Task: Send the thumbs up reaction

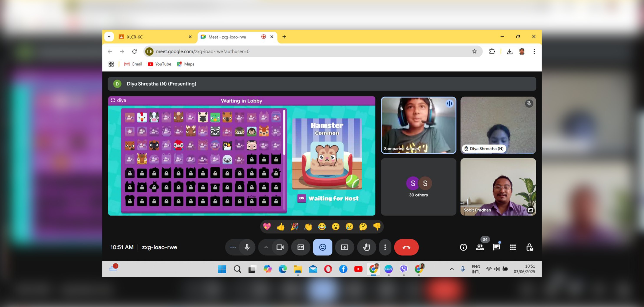Action: [281, 227]
